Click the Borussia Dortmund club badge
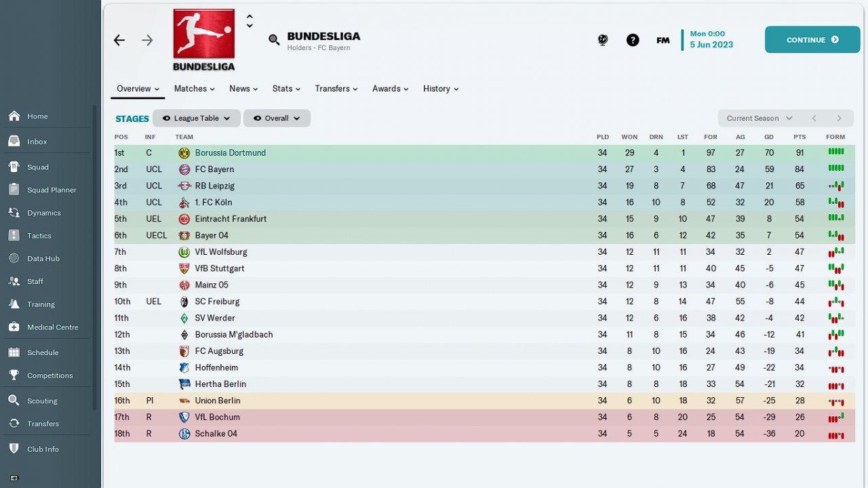Image resolution: width=868 pixels, height=488 pixels. click(184, 153)
